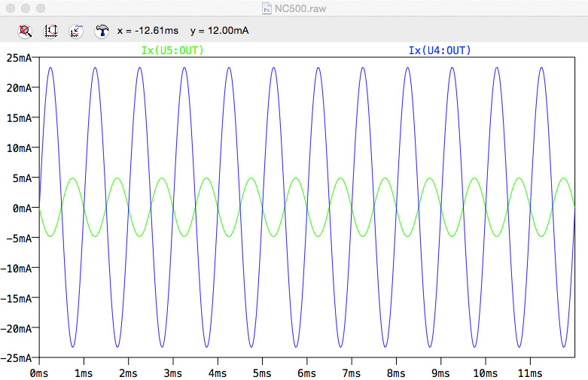Screen dimensions: 588x380
Task: Click the x = -12.61ms cursor readout
Action: pos(148,30)
